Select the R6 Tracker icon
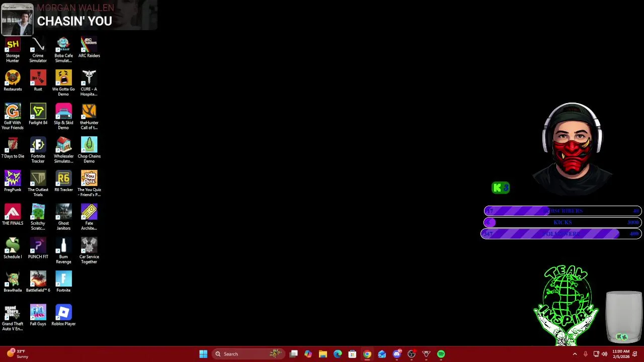Screen dimensions: 644x362 63,182
